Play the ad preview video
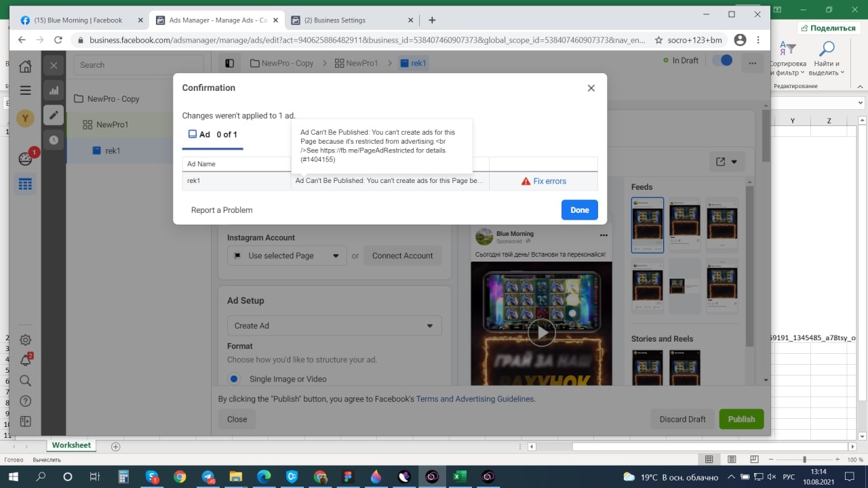 [x=541, y=332]
